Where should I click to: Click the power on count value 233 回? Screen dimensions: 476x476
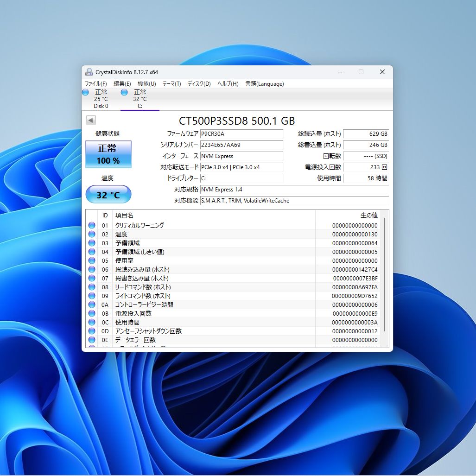[366, 167]
